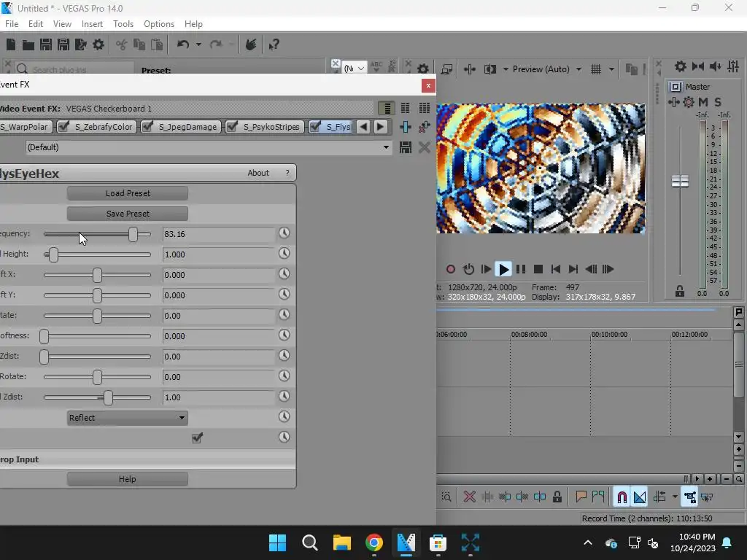The height and width of the screenshot is (560, 747).
Task: Delete the FX preset with the X icon
Action: click(424, 147)
